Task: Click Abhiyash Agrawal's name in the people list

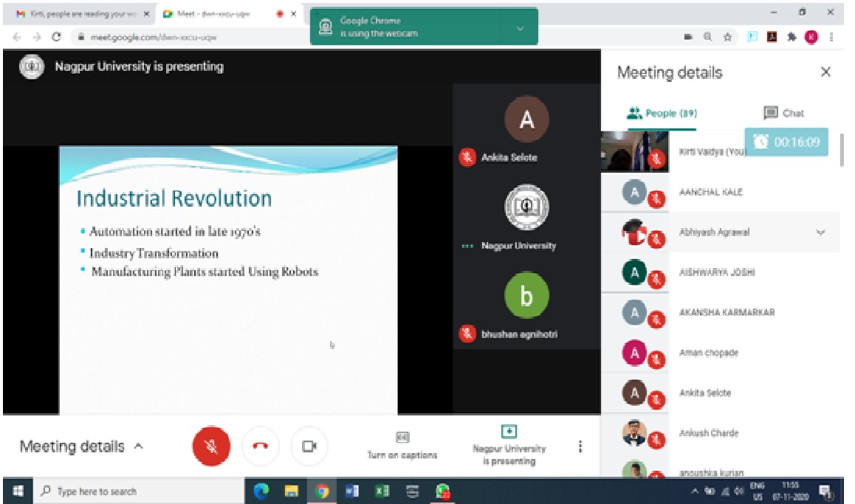Action: (x=714, y=232)
